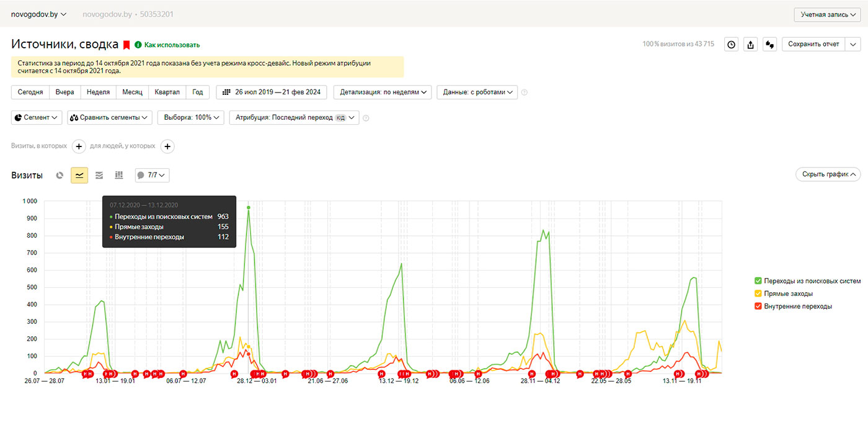Select the 'Неделя' period tab
868x430 pixels.
[98, 92]
